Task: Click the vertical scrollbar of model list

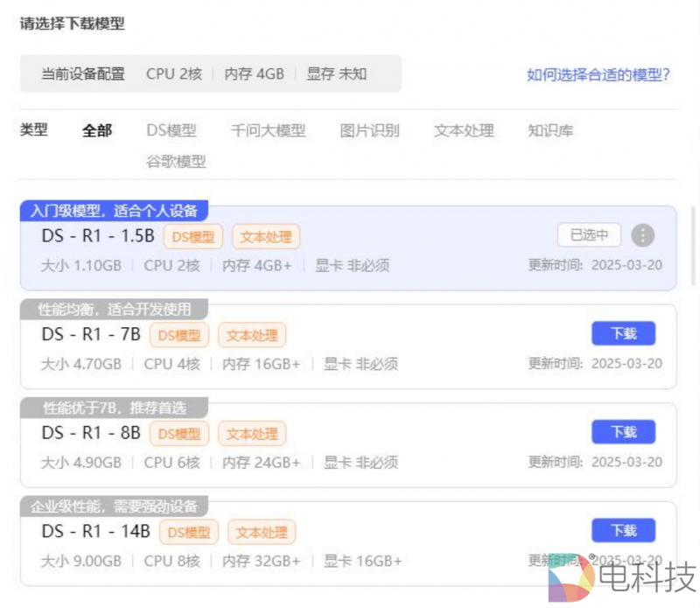Action: pos(694,245)
